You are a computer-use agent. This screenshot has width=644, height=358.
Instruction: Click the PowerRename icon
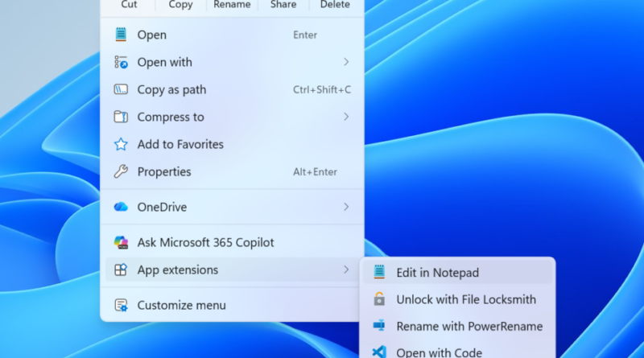pos(379,326)
